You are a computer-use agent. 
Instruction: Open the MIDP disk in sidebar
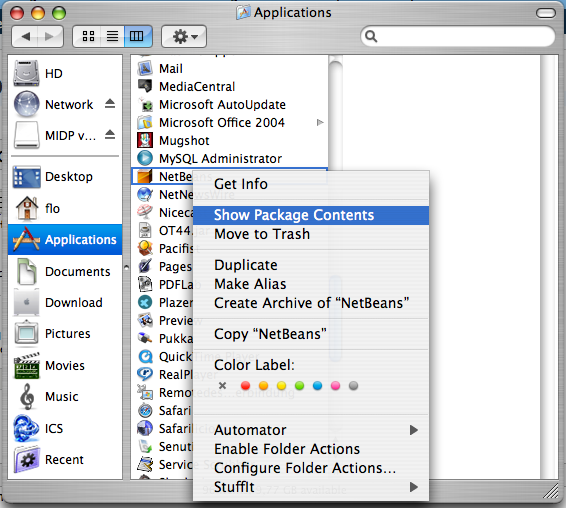click(x=55, y=135)
